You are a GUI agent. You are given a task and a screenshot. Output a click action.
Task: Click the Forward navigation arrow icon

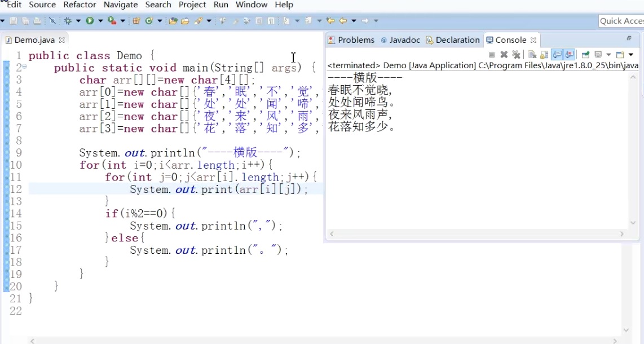(x=365, y=21)
